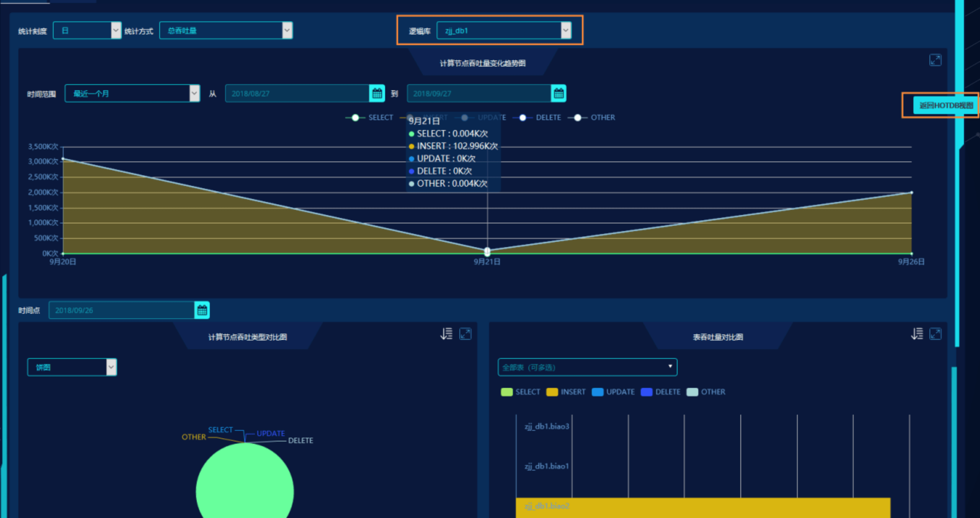Open the 时间范围 dropdown showing 最近一个月
The image size is (980, 518).
point(132,93)
